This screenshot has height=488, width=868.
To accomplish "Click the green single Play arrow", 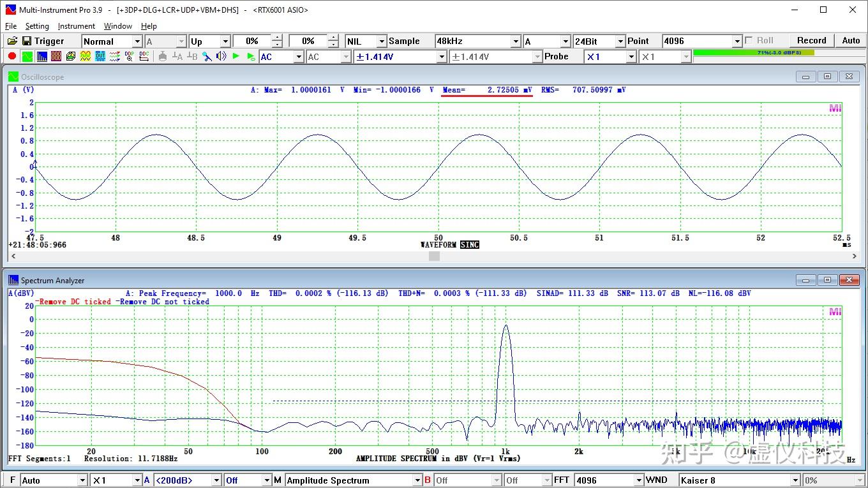I will [236, 56].
